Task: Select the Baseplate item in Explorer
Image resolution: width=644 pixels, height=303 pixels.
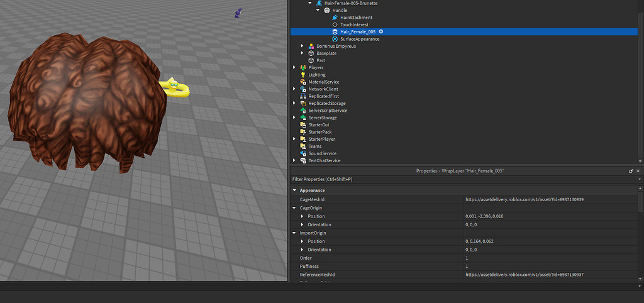Action: [326, 53]
